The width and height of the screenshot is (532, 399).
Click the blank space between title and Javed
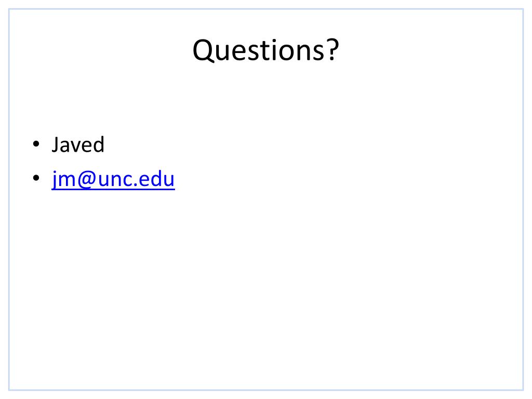tap(266, 98)
